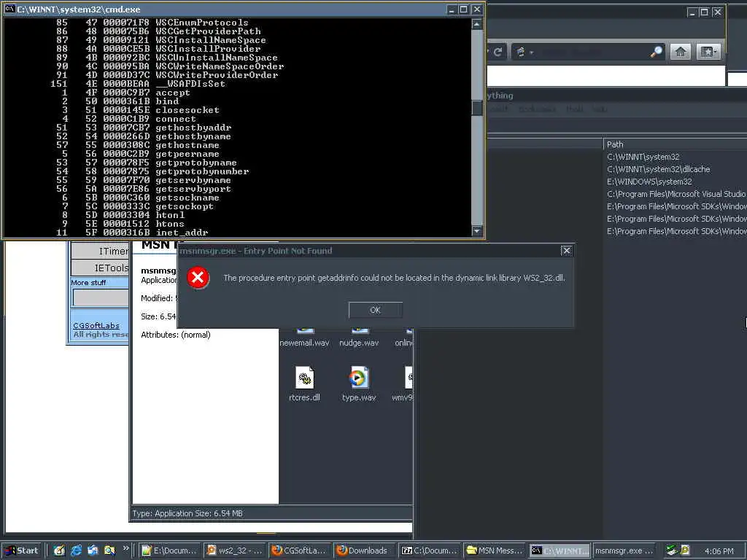Click the second system tray icon near clock
The width and height of the screenshot is (747, 560).
(684, 550)
